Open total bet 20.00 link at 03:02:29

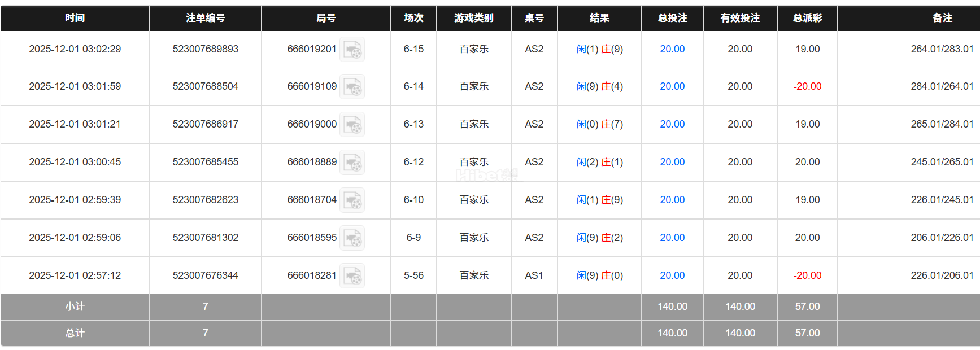coord(672,49)
